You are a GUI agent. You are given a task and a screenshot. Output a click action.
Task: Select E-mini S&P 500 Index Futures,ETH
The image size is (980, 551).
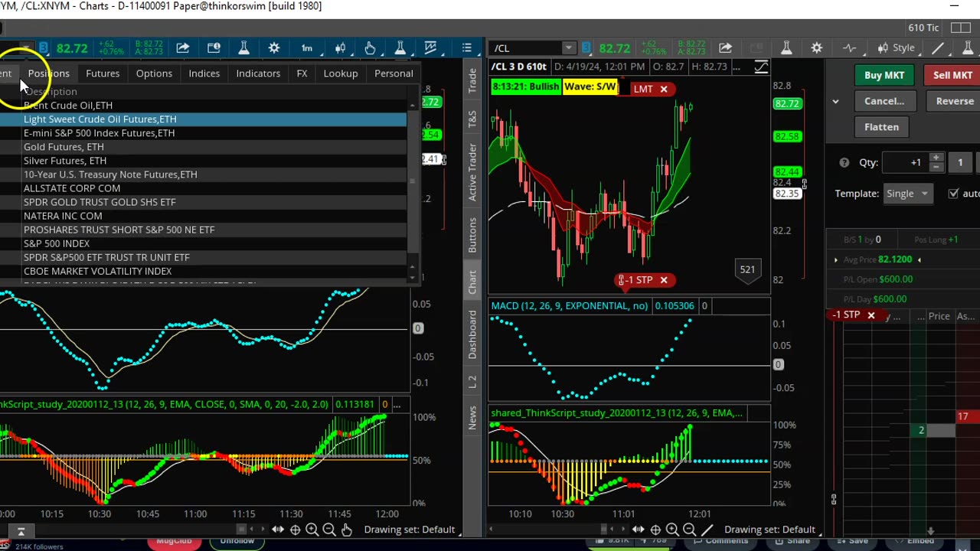(x=204, y=133)
